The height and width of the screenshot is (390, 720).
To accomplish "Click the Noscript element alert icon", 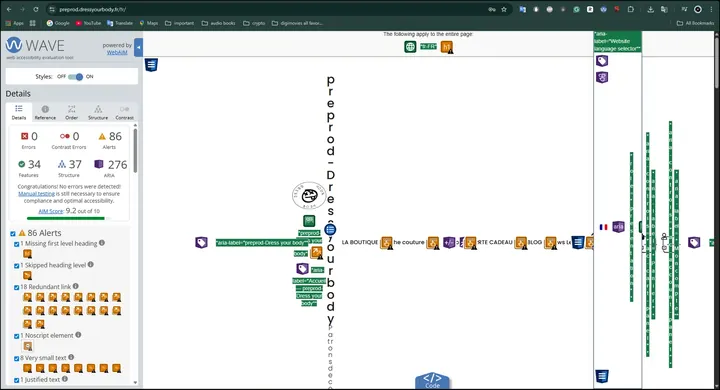I will (x=28, y=346).
